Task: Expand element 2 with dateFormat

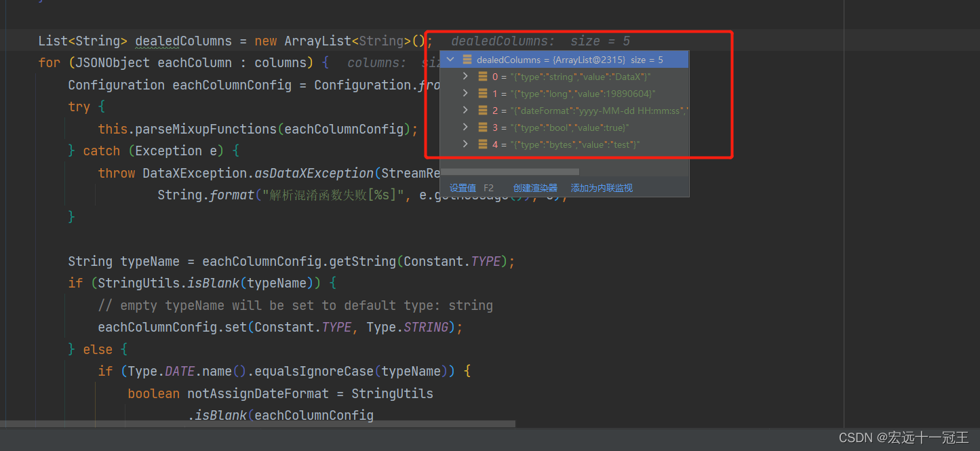Action: 465,110
